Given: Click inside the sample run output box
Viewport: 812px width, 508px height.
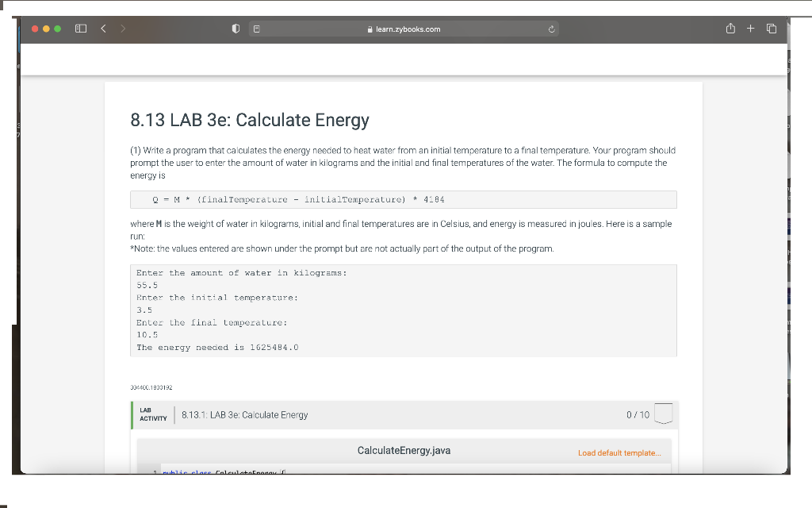Looking at the screenshot, I should (402, 310).
